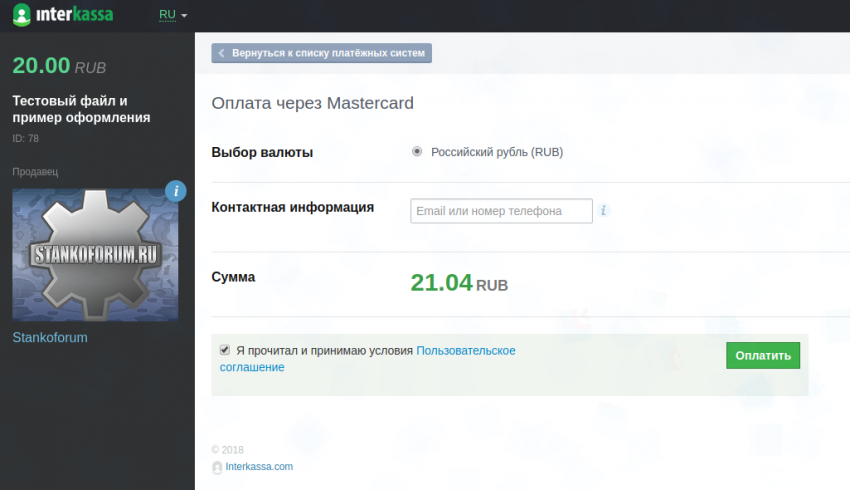Click the small Interkassa icon in footer
This screenshot has width=850, height=490.
[x=217, y=467]
